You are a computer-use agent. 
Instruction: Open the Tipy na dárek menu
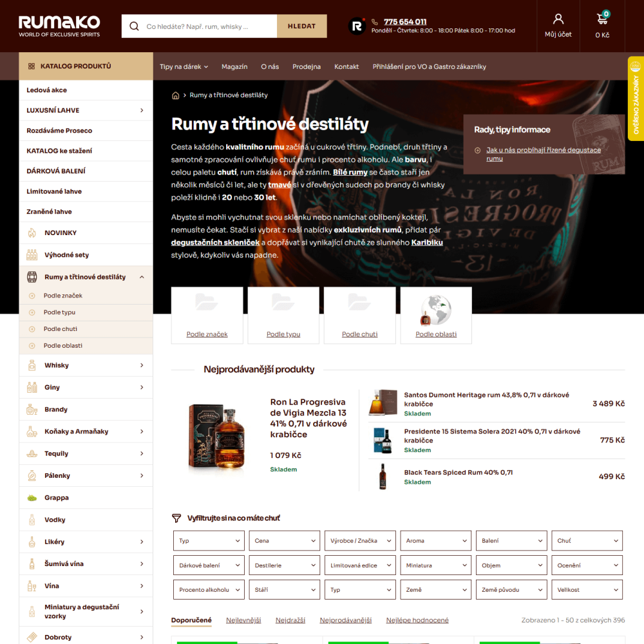(x=184, y=66)
